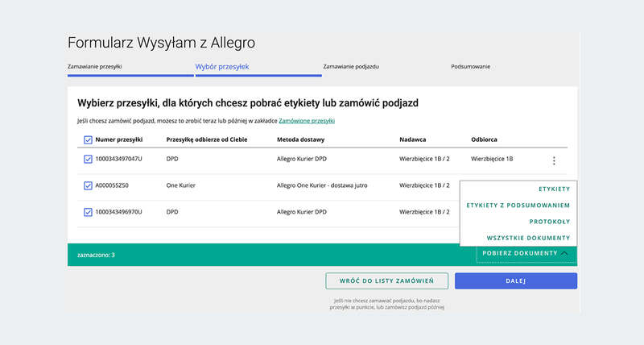Click Wierzbięcice 1B / 2 sender in A000055Z50 row
The height and width of the screenshot is (345, 644).
tap(424, 185)
